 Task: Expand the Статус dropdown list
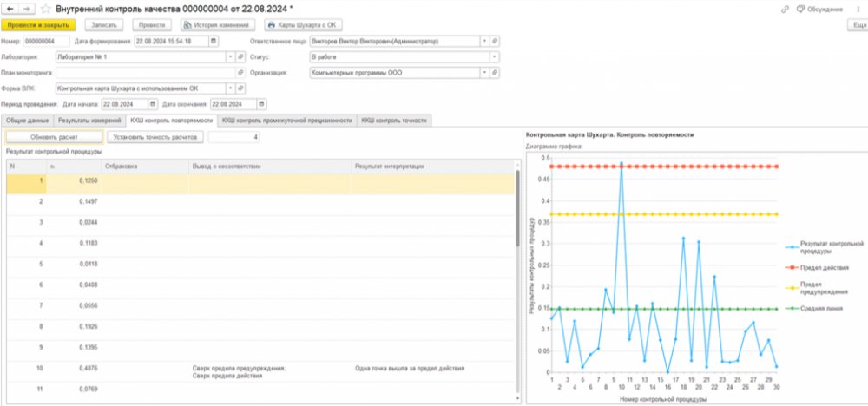click(x=495, y=56)
